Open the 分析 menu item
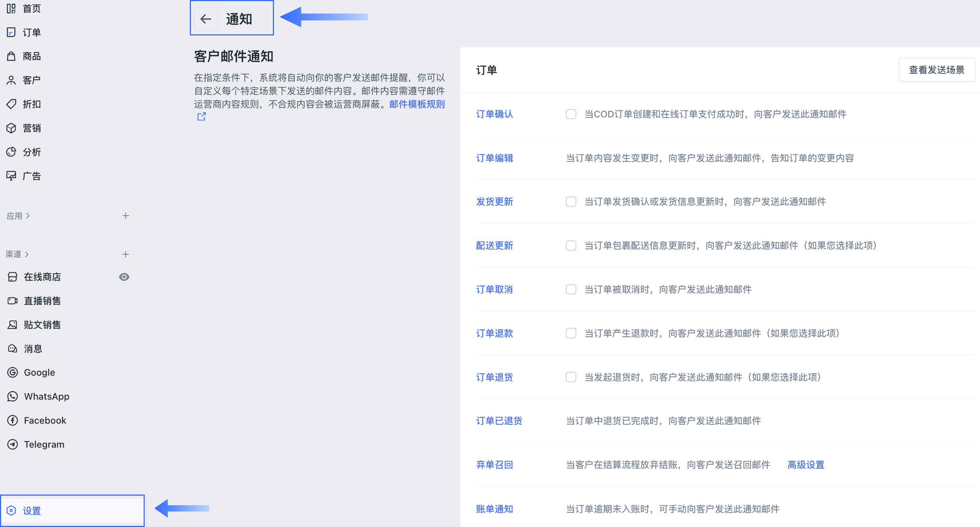Viewport: 980px width, 527px height. pos(32,152)
